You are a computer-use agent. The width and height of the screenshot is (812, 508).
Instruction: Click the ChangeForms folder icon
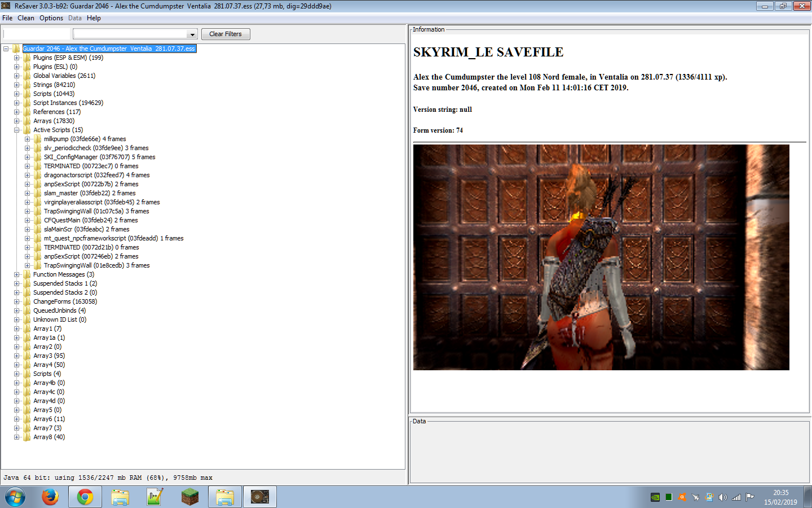pos(27,301)
